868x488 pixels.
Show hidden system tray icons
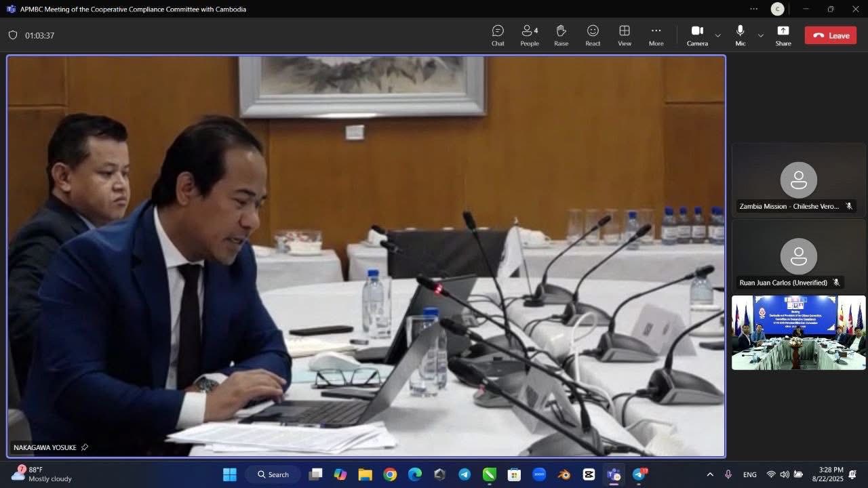coord(710,474)
